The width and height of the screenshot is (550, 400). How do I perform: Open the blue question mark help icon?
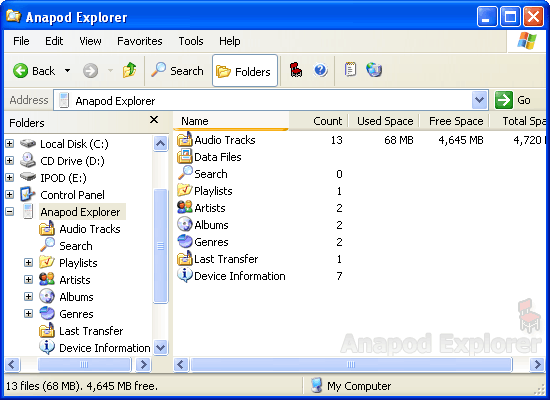pos(321,70)
